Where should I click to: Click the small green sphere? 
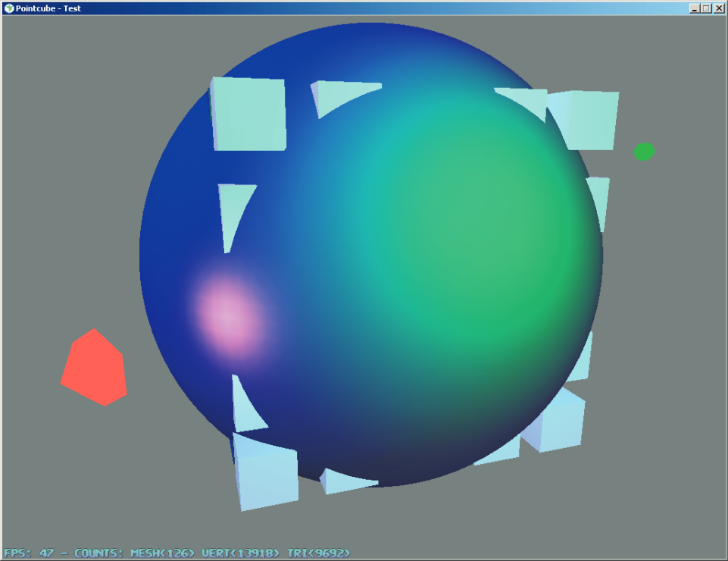tap(645, 152)
